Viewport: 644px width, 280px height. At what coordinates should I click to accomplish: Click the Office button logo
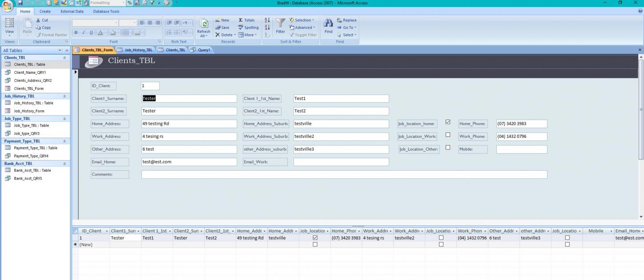(x=8, y=6)
